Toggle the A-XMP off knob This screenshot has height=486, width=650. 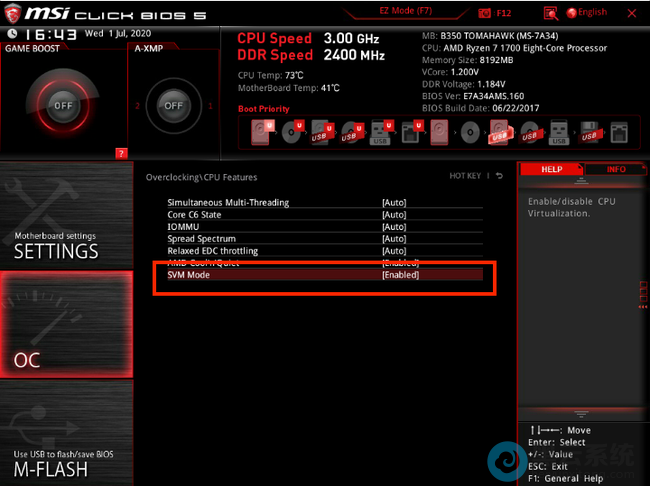(173, 105)
